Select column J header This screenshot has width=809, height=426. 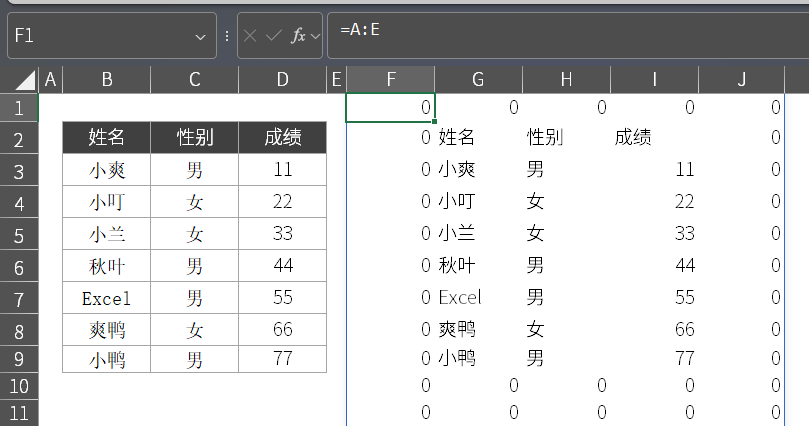(x=741, y=79)
